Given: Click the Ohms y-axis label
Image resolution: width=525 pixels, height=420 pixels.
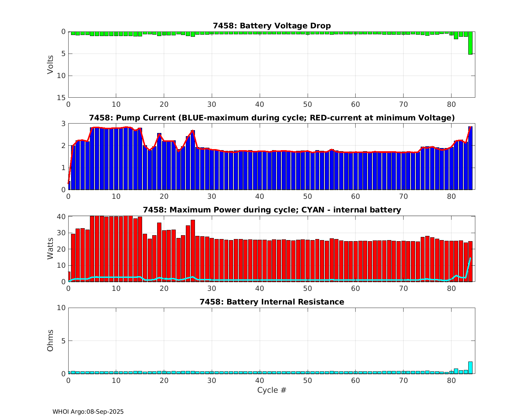Looking at the screenshot, I should tap(50, 341).
